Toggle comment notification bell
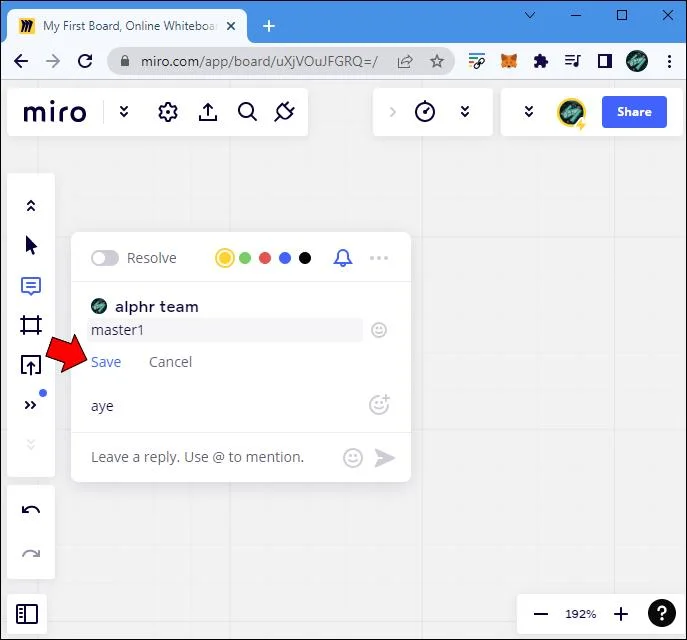Screen dimensions: 687x640 (x=343, y=258)
